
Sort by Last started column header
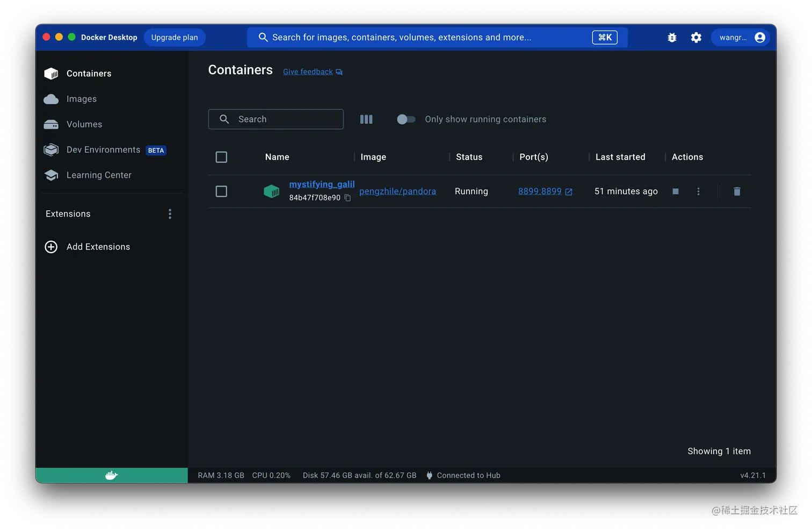pos(620,157)
